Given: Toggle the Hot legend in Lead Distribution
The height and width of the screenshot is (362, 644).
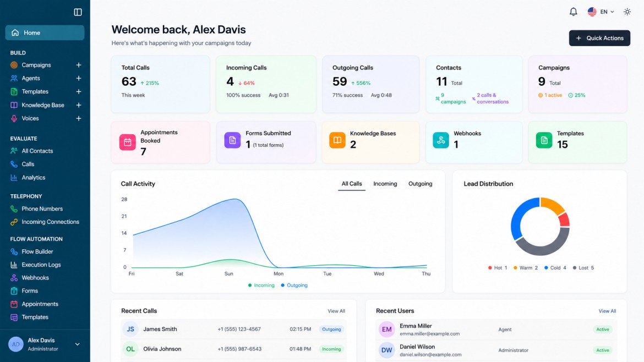Looking at the screenshot, I should (498, 267).
